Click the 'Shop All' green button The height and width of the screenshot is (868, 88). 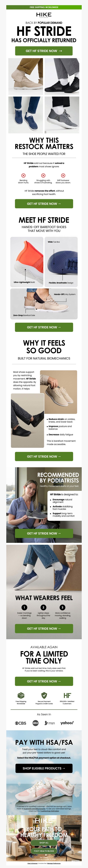(44, 842)
